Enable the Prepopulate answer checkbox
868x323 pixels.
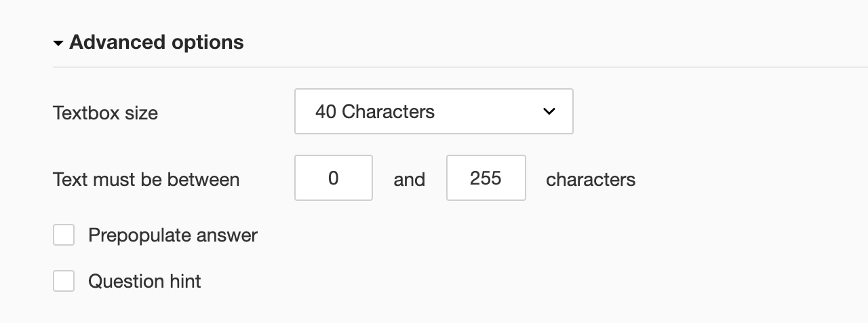(x=64, y=235)
